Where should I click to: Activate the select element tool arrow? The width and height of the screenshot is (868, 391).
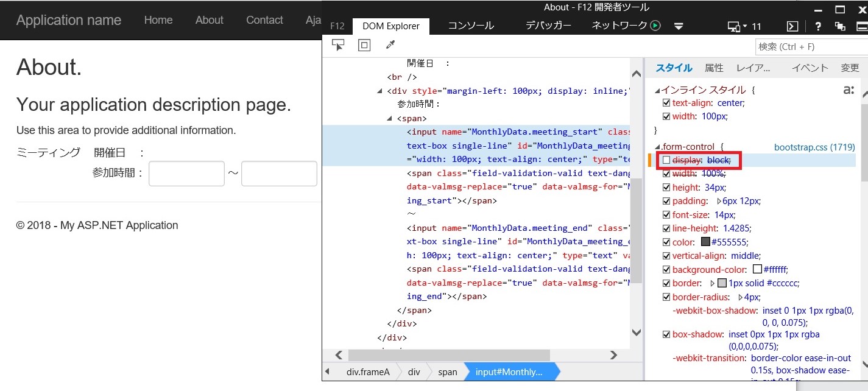click(x=339, y=44)
